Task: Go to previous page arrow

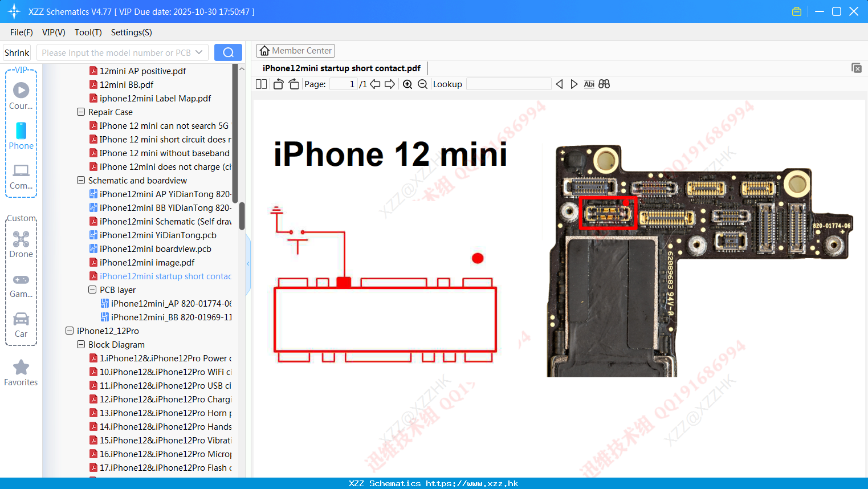Action: point(375,84)
